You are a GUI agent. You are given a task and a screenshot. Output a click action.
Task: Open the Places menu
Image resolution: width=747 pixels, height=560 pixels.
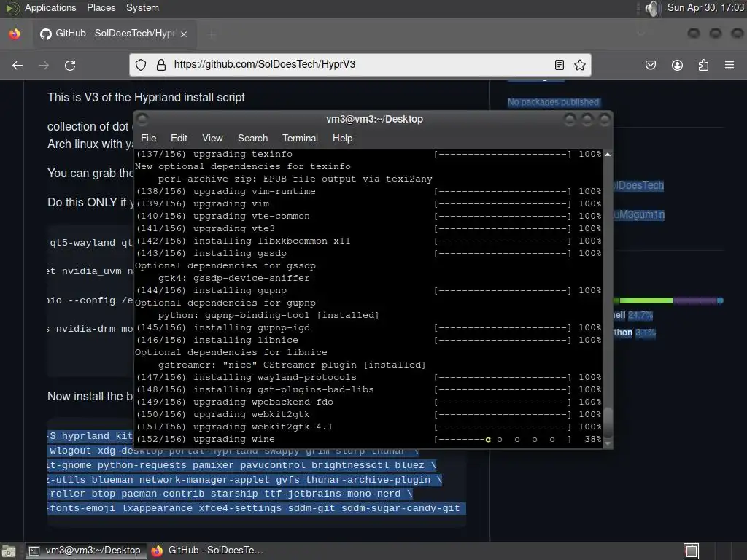(101, 7)
